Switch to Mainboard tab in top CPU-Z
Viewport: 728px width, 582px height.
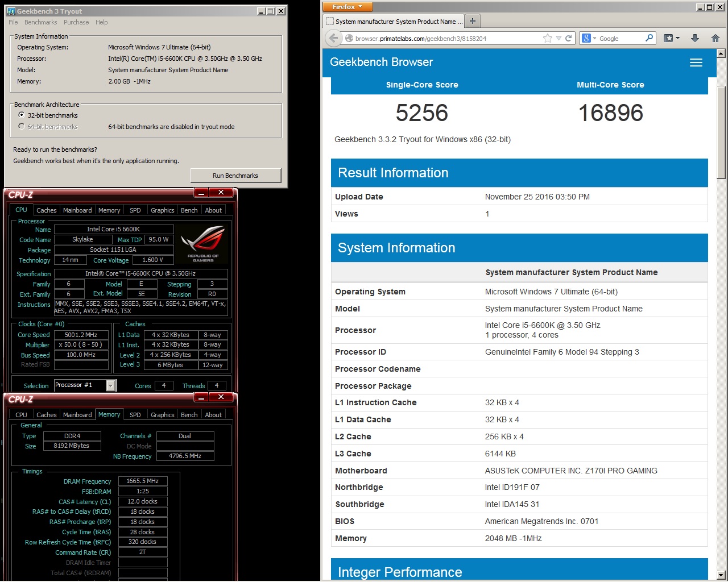pyautogui.click(x=77, y=210)
